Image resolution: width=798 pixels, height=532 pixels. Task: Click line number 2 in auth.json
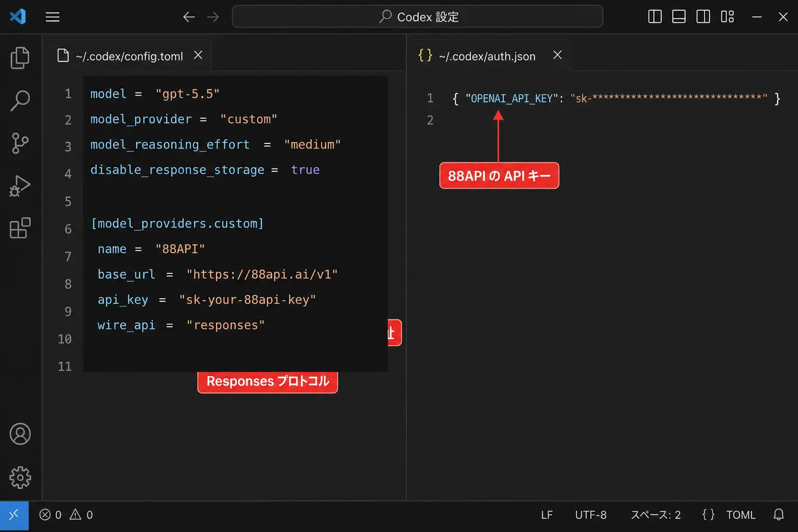pos(430,121)
